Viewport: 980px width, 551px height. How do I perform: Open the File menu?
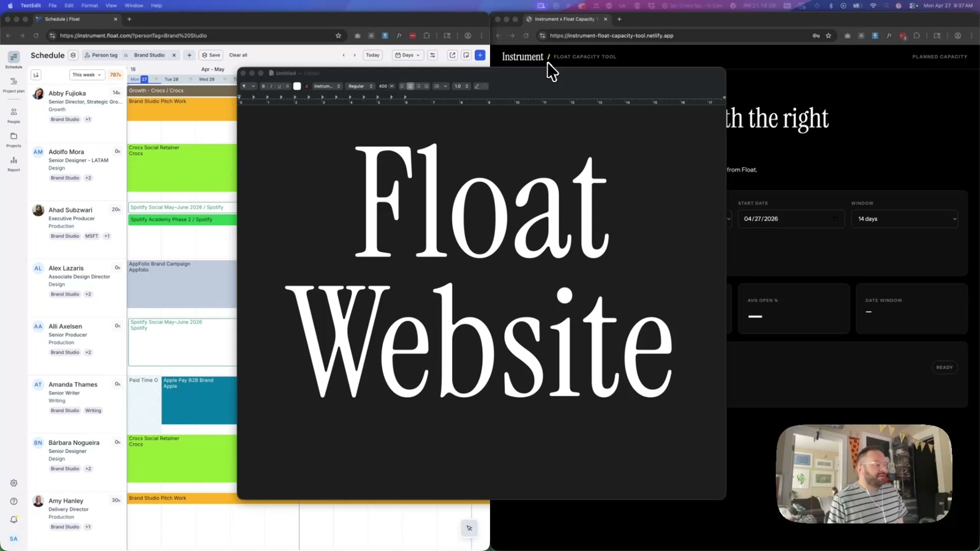coord(53,6)
